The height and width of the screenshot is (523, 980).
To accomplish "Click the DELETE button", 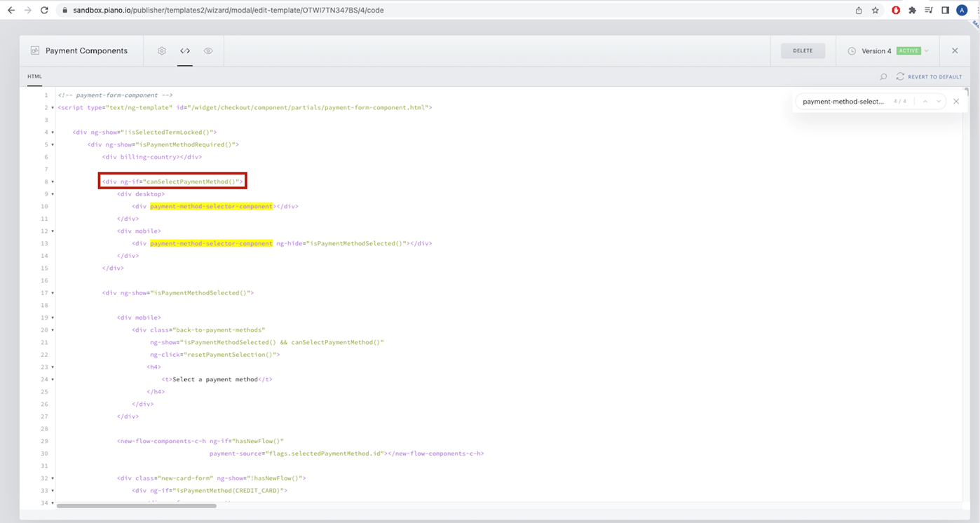I will click(x=803, y=51).
